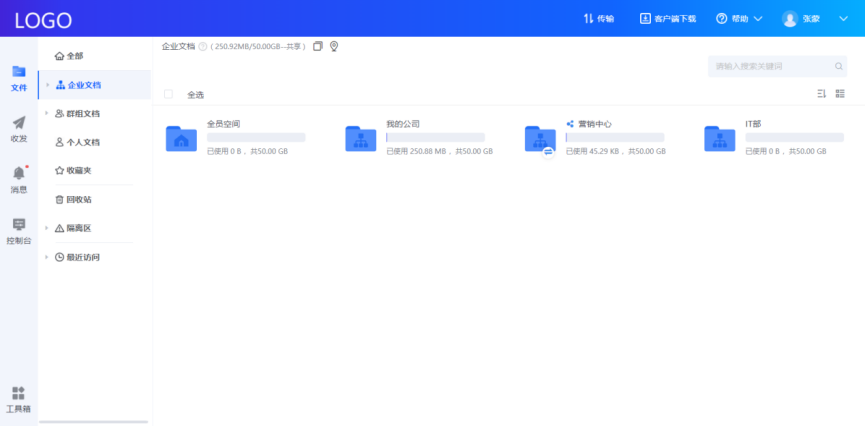Click the location pin icon in breadcrumb

334,46
